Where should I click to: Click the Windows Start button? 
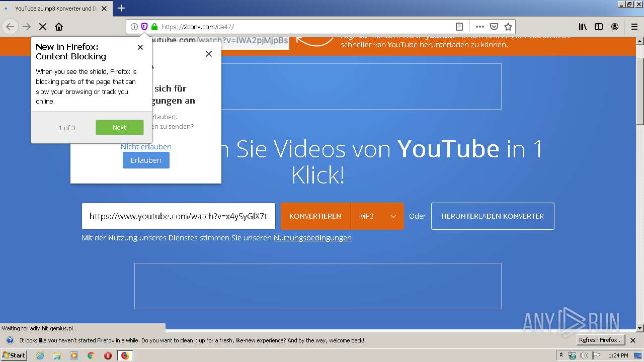tap(14, 355)
